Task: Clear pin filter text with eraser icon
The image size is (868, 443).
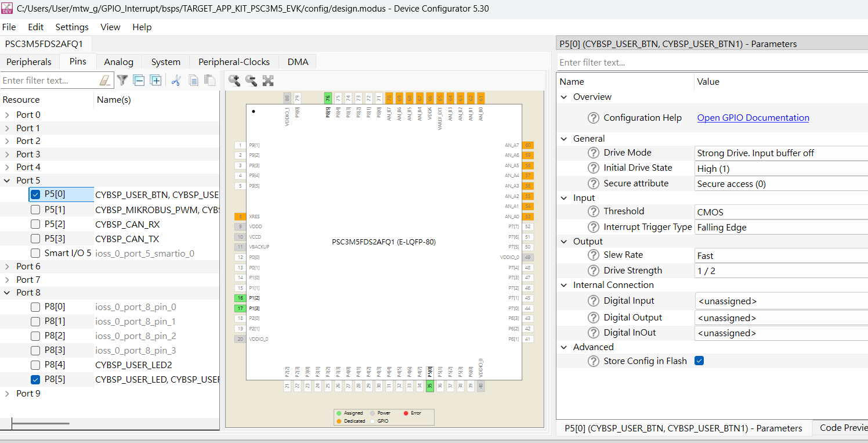Action: [x=104, y=80]
